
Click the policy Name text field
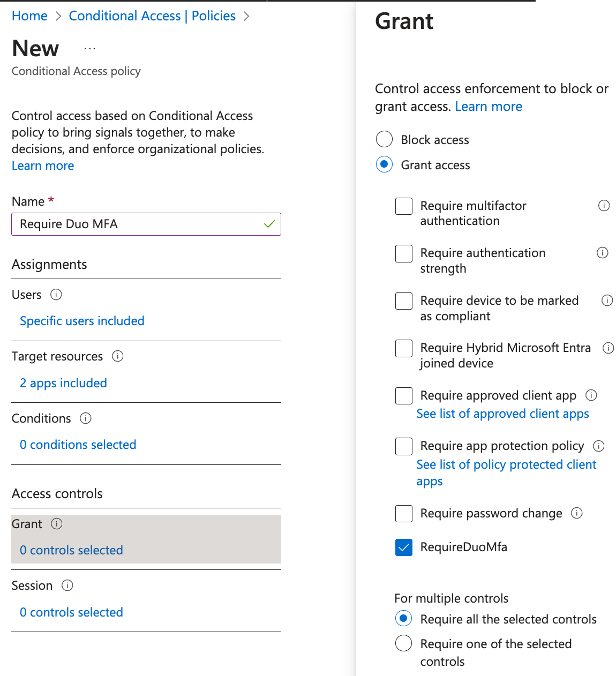pyautogui.click(x=139, y=224)
